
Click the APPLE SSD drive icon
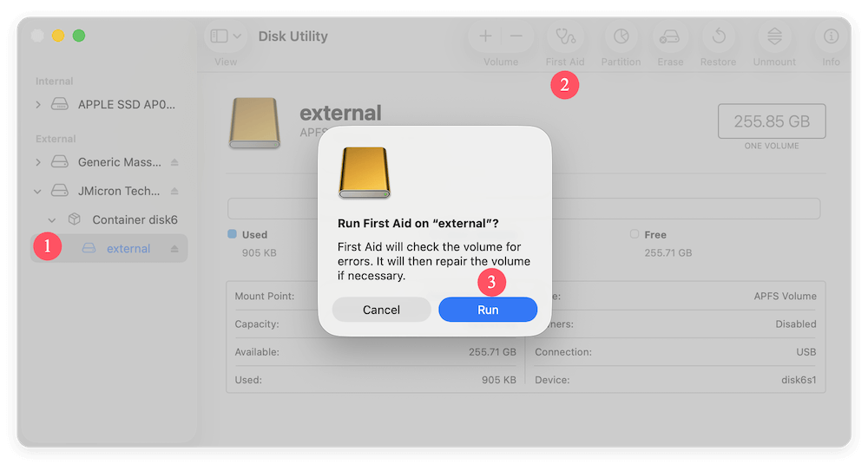[x=60, y=104]
